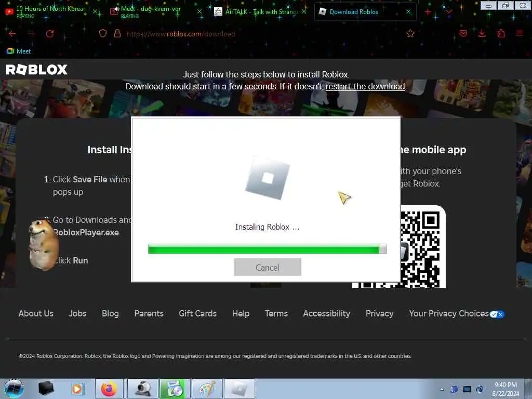Open the black box app in taskbar
Image resolution: width=532 pixels, height=399 pixels.
(46, 389)
